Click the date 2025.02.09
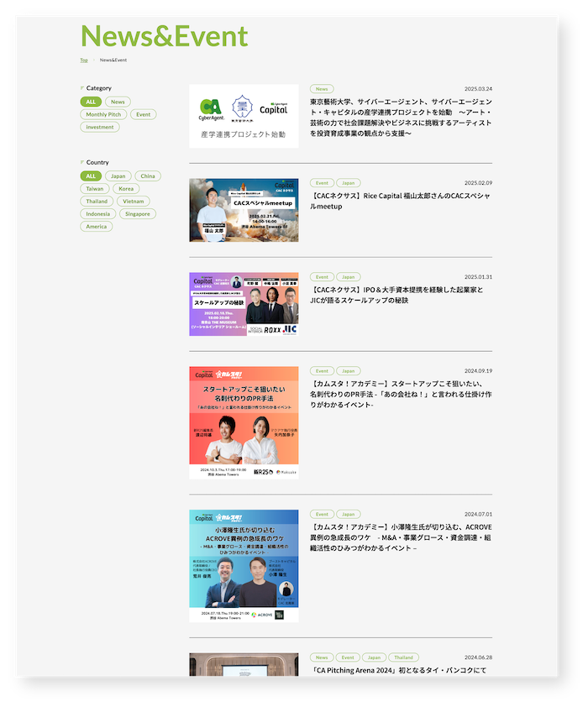This screenshot has width=588, height=707. click(x=479, y=183)
